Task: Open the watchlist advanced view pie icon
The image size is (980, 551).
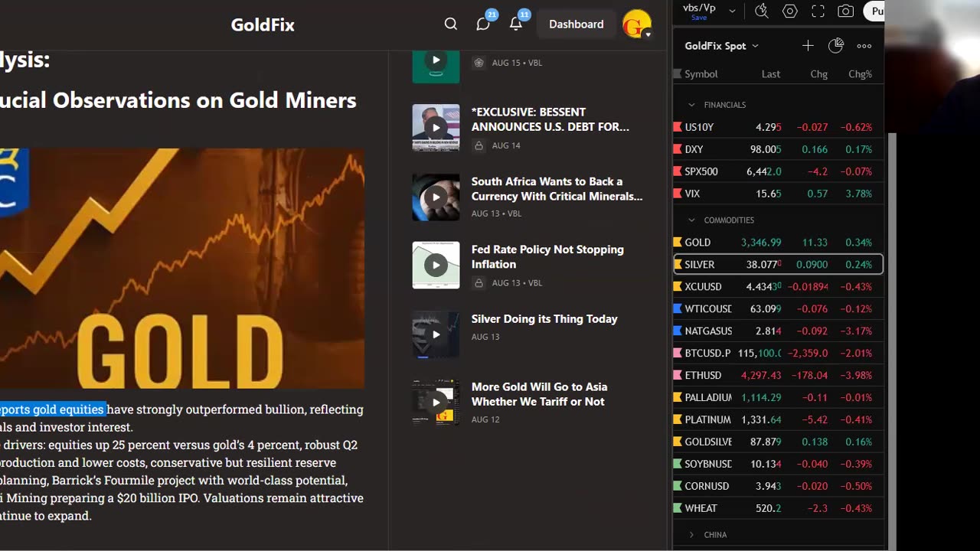Action: [x=836, y=46]
